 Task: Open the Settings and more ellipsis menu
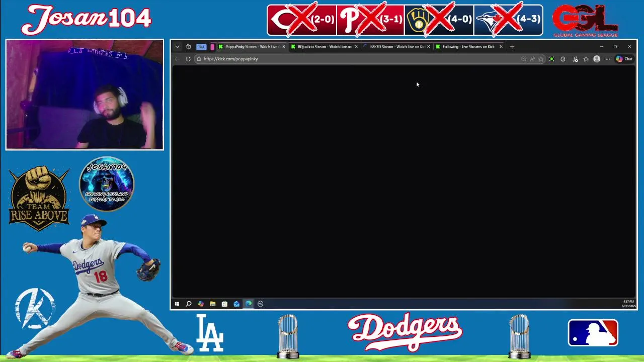608,59
